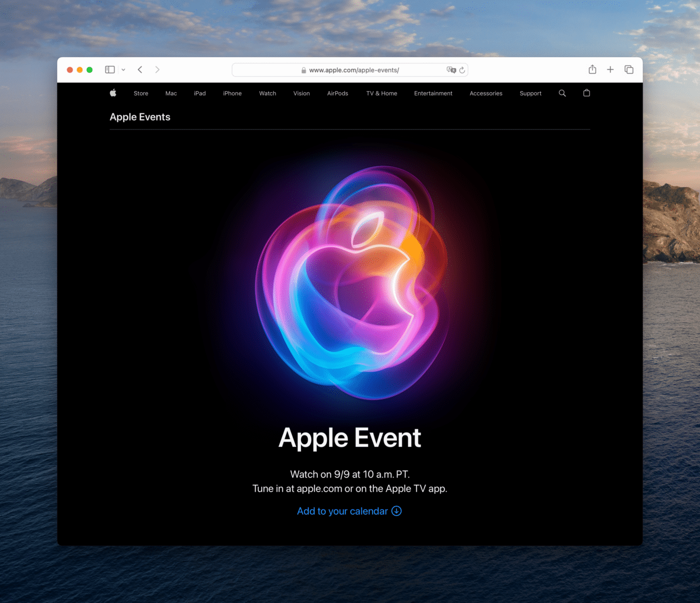
Task: Open the Store menu item
Action: 141,93
